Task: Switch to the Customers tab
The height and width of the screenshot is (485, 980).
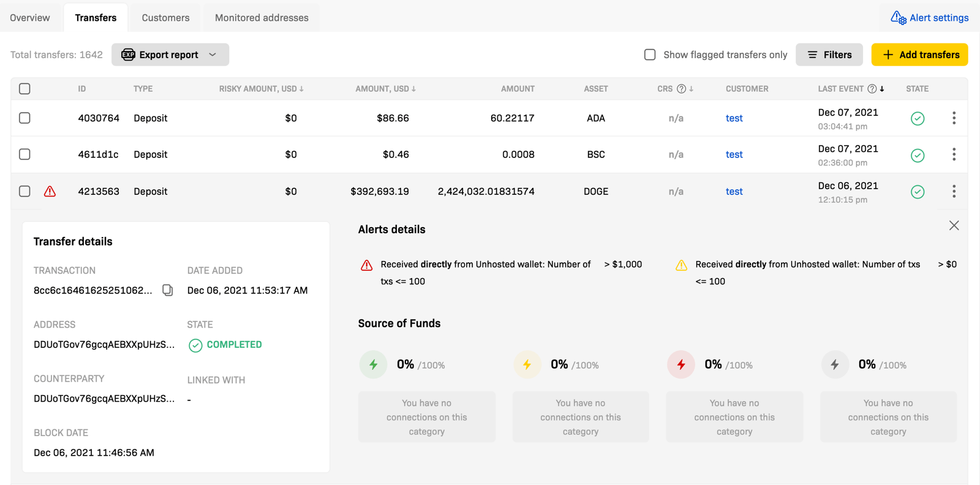Action: click(165, 18)
